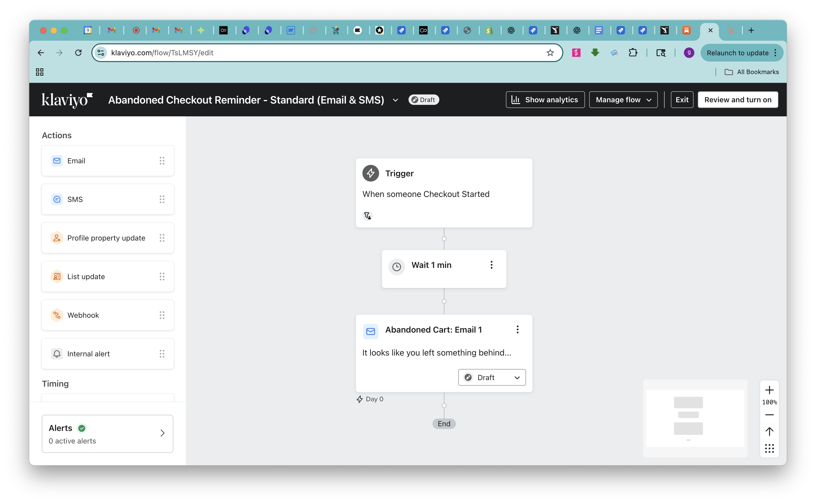This screenshot has width=816, height=504.
Task: Click Show analytics button
Action: (545, 100)
